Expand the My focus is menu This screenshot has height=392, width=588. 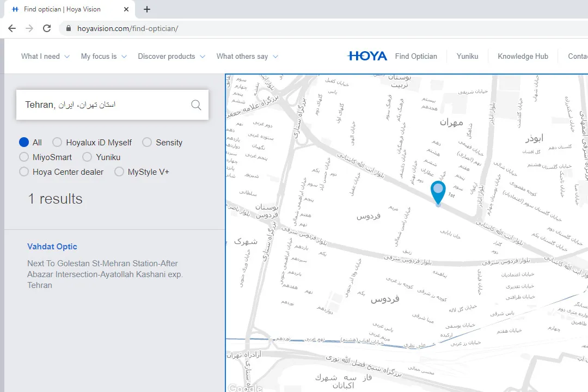point(104,56)
